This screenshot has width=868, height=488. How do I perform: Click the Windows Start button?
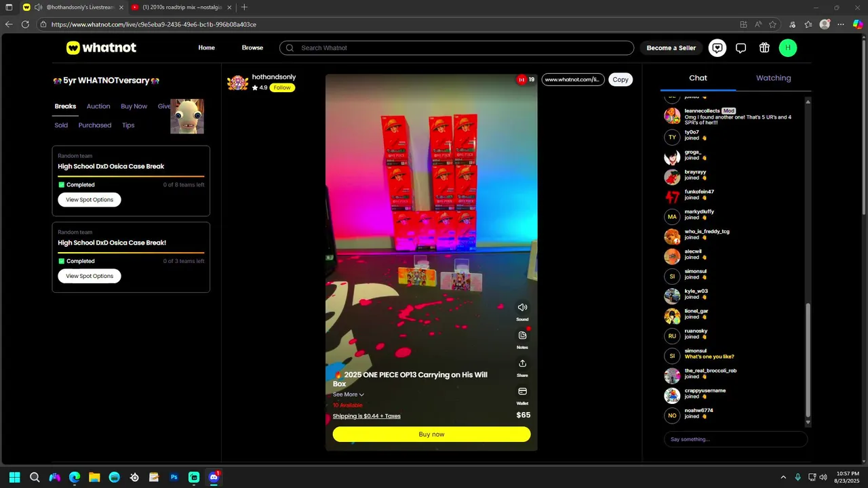coord(15,477)
